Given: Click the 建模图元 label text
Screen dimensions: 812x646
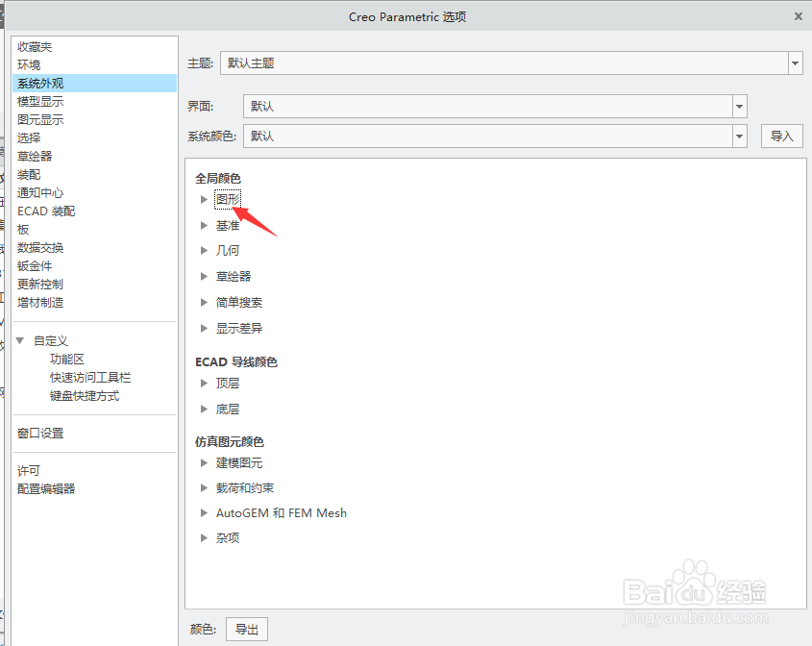Looking at the screenshot, I should [x=239, y=463].
